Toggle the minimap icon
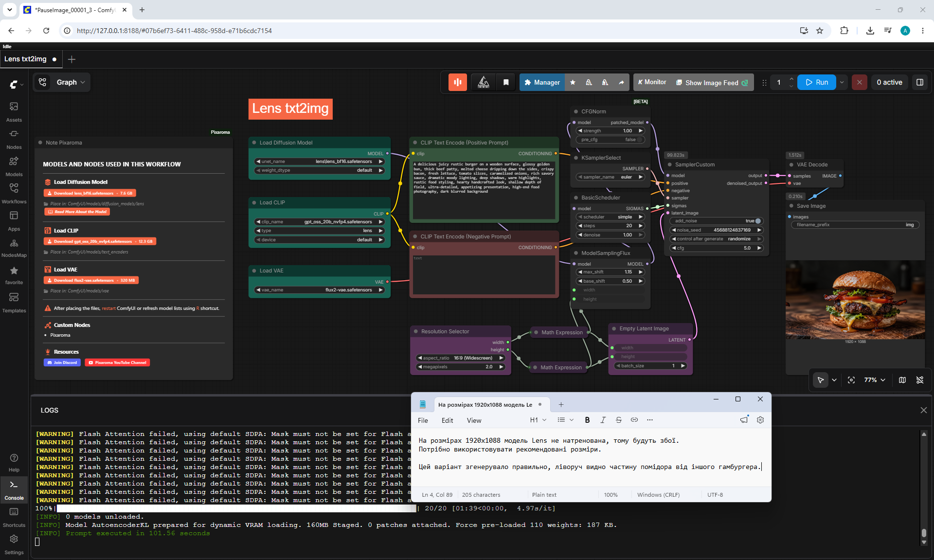This screenshot has width=934, height=560. pyautogui.click(x=902, y=380)
